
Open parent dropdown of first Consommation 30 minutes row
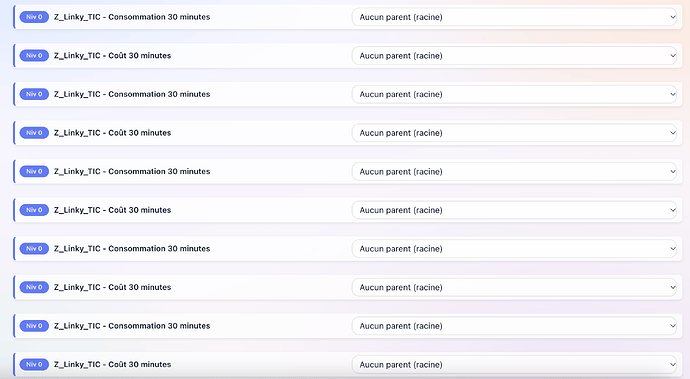tap(514, 17)
